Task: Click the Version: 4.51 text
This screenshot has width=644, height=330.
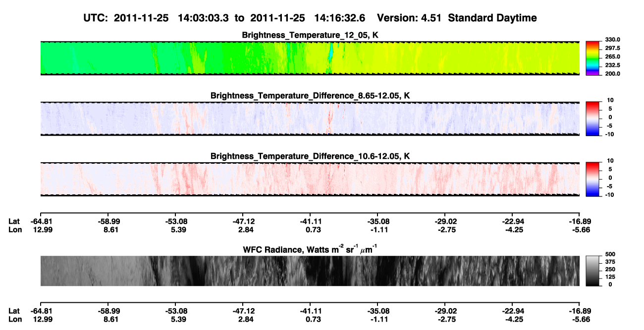Action: click(x=409, y=18)
